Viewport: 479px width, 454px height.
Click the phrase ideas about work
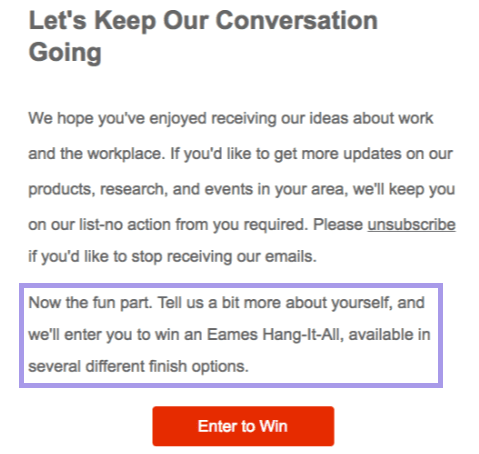coord(371,118)
